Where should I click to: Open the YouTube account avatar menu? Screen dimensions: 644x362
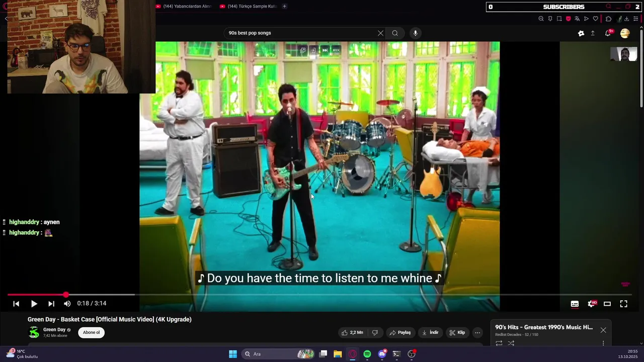click(625, 33)
